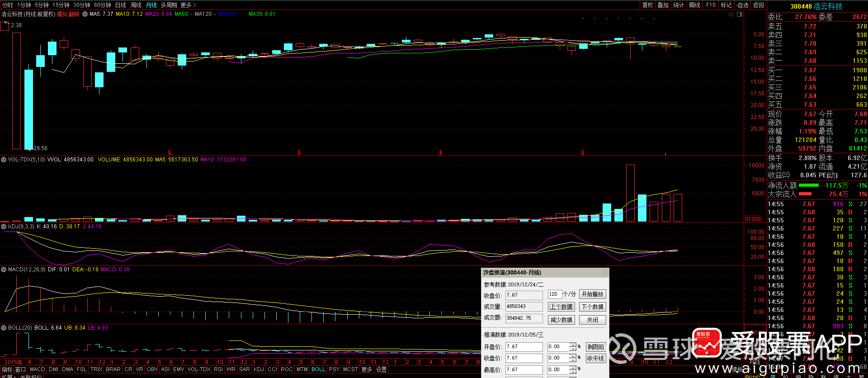Select DMA indicator tab

(x=67, y=369)
